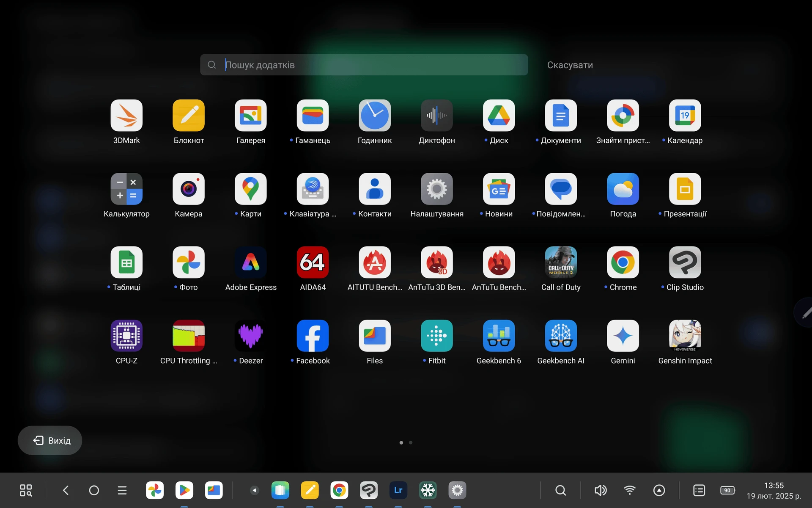
Task: Open Клавіатура SwiftKey app
Action: [x=313, y=189]
